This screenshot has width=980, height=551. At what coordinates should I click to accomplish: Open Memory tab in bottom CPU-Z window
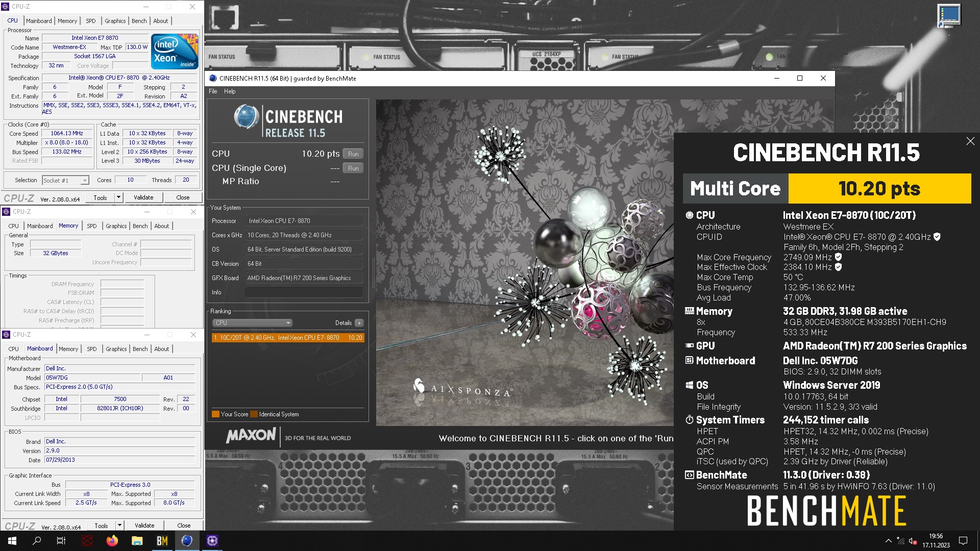click(68, 349)
